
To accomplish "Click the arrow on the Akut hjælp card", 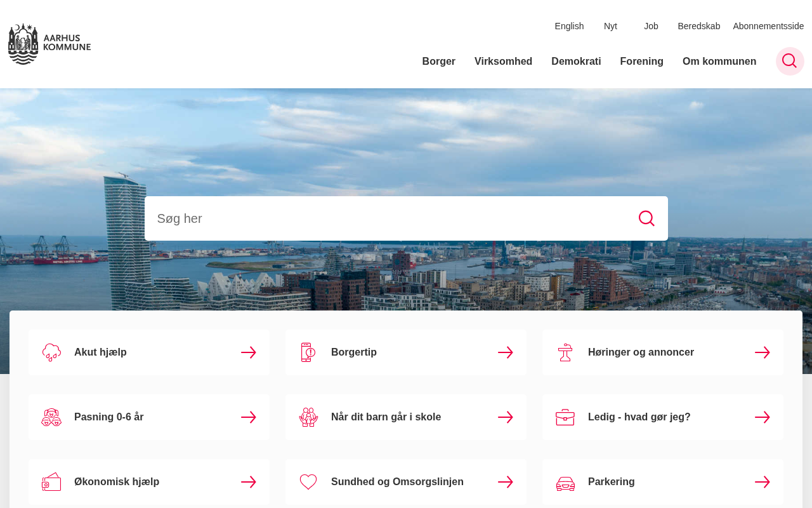I will pyautogui.click(x=249, y=352).
